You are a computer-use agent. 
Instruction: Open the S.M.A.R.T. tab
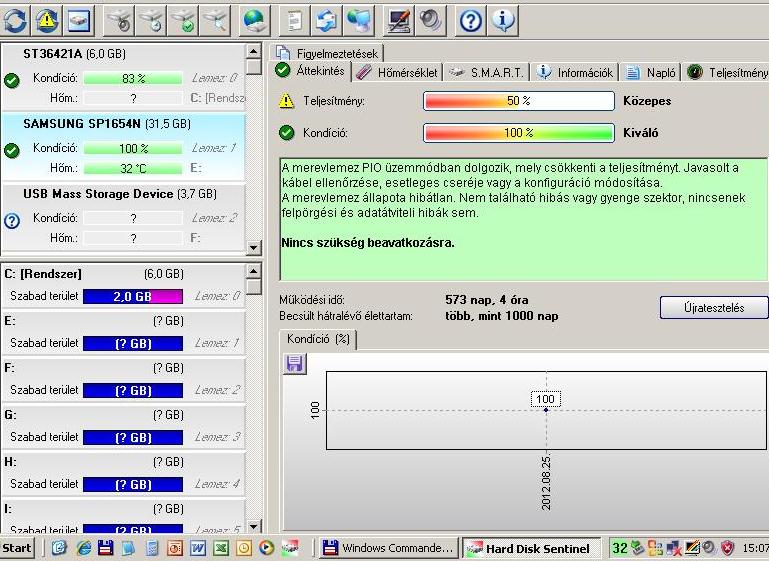[487, 73]
